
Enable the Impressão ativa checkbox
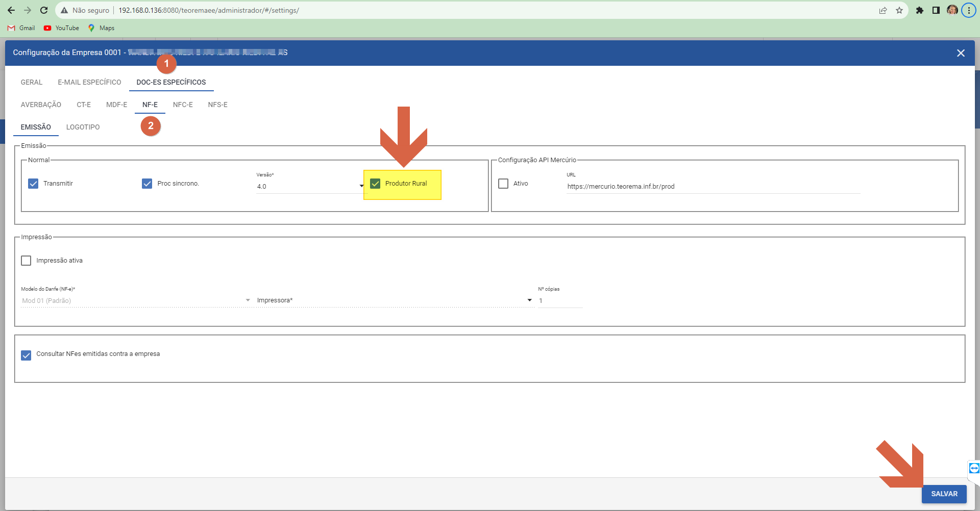pyautogui.click(x=26, y=261)
